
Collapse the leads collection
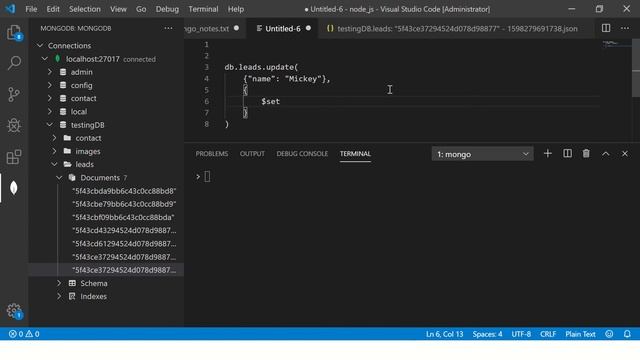[54, 164]
